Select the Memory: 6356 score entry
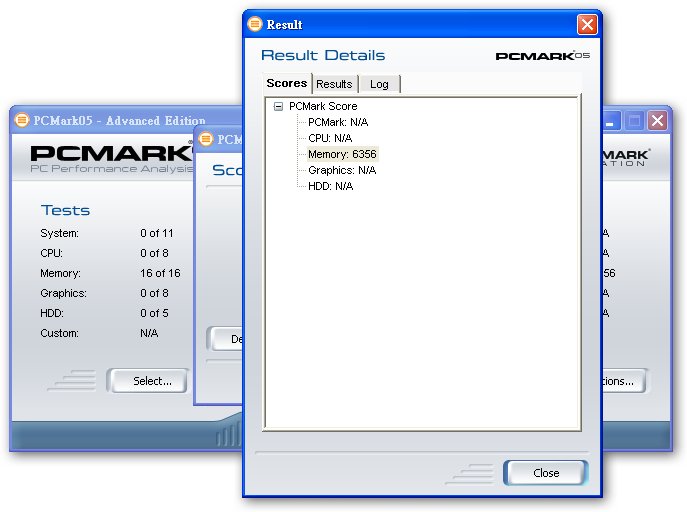The width and height of the screenshot is (687, 512). pyautogui.click(x=342, y=154)
